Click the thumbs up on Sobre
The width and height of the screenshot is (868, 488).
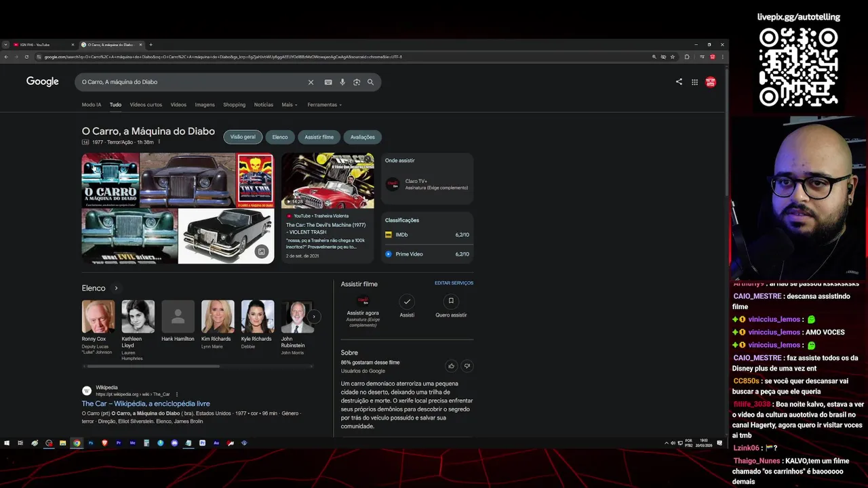(451, 366)
